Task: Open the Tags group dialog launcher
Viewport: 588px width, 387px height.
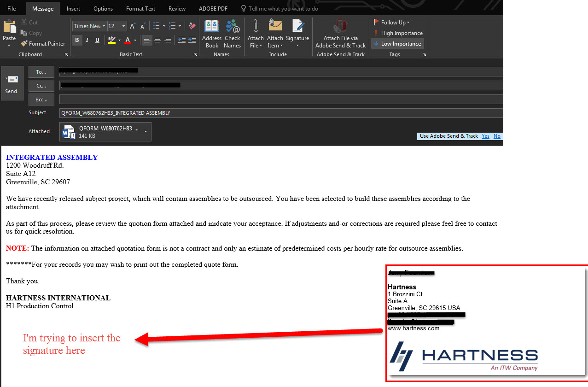Action: 424,55
